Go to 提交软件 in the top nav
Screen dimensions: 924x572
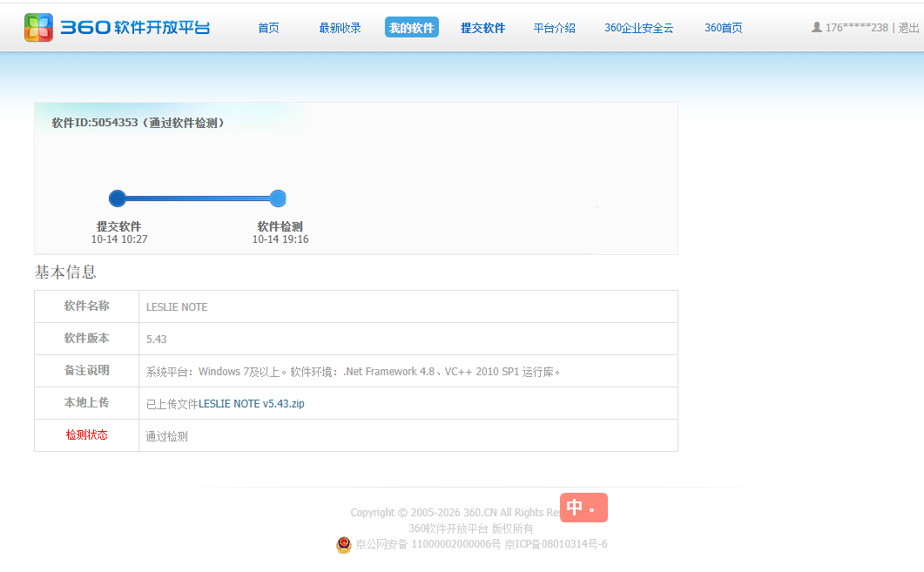point(482,28)
